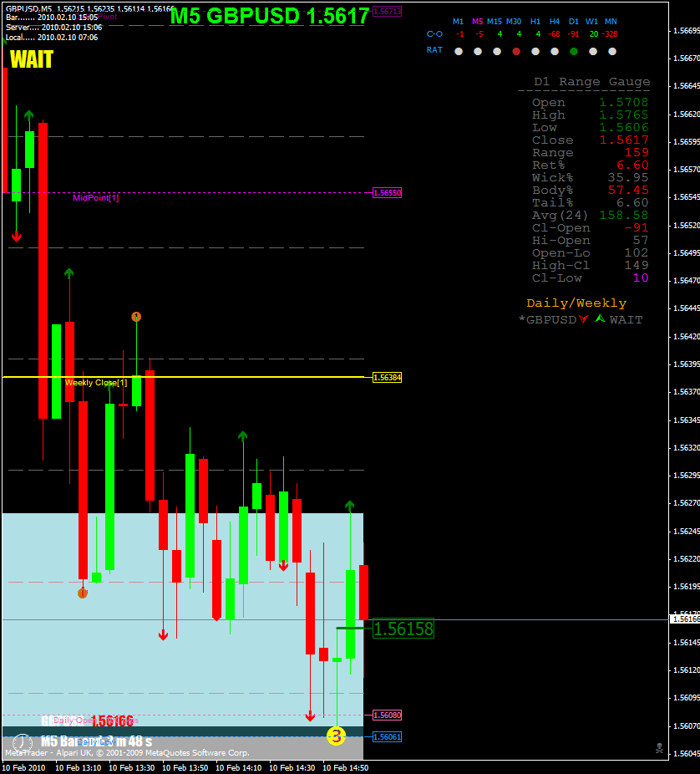Click the orange Daily/Weekly heading
Viewport: 700px width, 774px height.
click(x=576, y=303)
